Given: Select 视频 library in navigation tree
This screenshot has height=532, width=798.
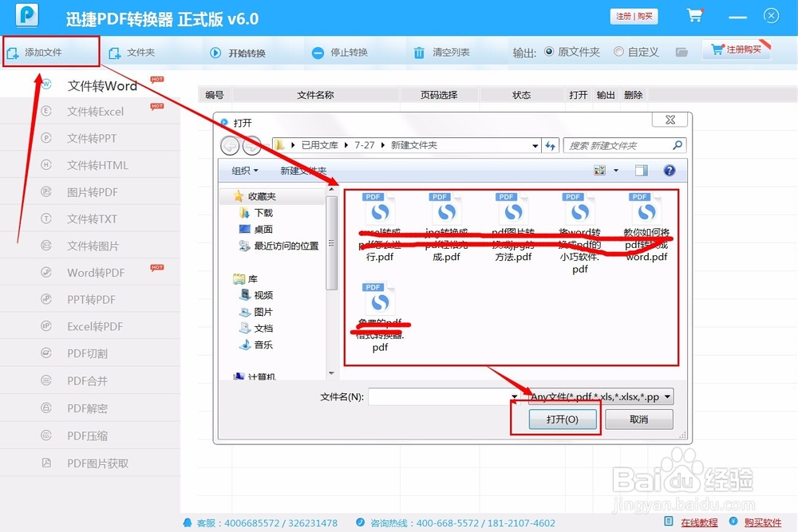Looking at the screenshot, I should [x=263, y=295].
